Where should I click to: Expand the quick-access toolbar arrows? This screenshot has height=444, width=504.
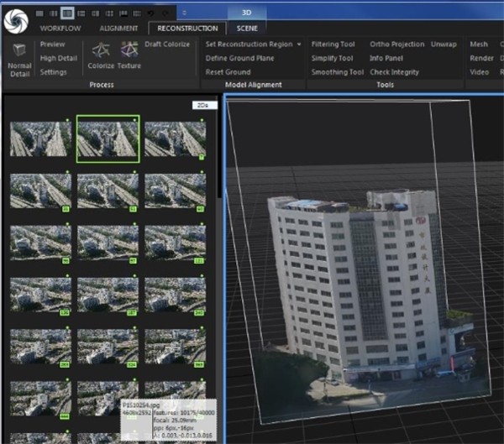click(184, 13)
